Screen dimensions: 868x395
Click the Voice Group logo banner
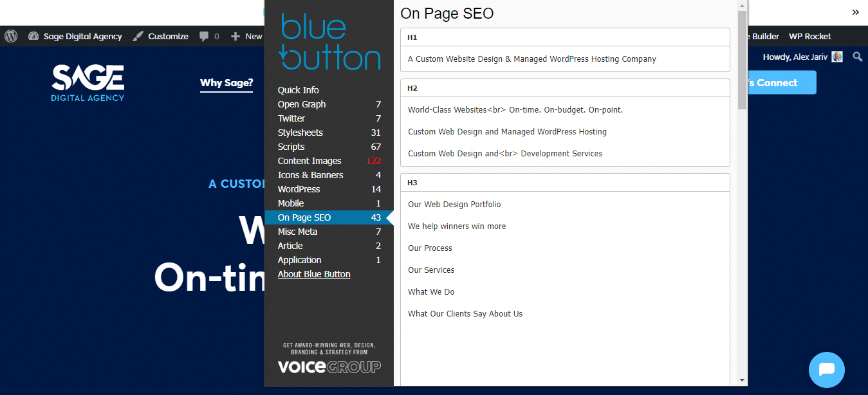tap(329, 358)
